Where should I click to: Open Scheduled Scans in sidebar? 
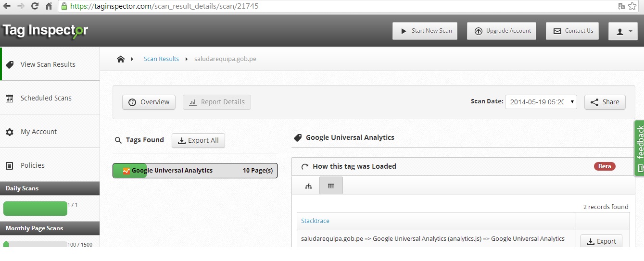point(46,98)
